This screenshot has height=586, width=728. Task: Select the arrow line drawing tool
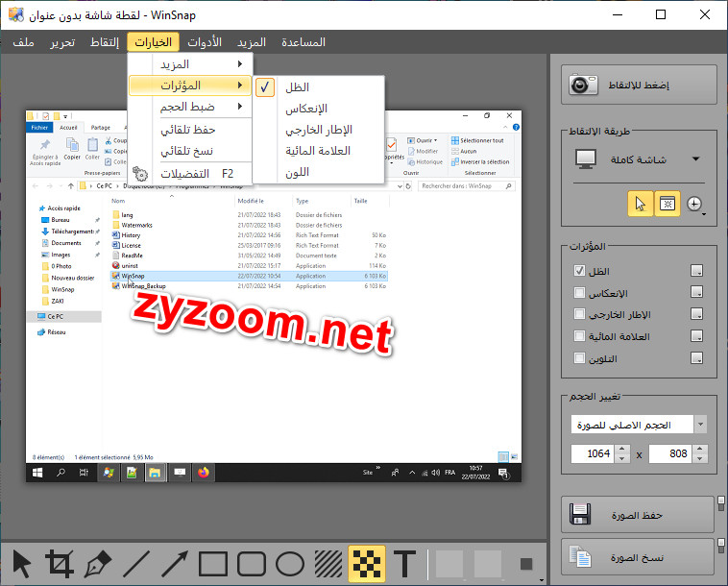tap(175, 564)
